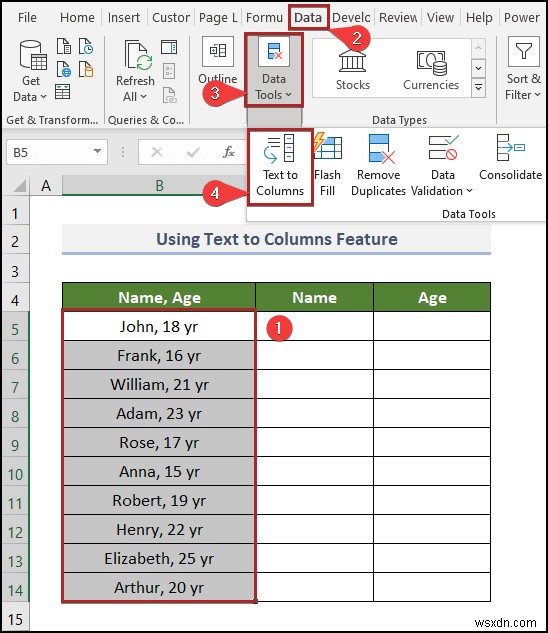Click the Refresh All icon

(x=138, y=55)
